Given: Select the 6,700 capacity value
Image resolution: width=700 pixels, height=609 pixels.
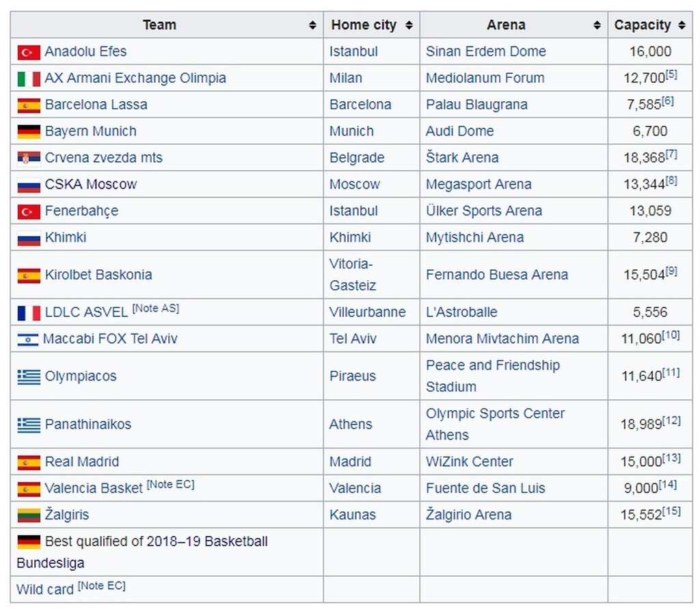Looking at the screenshot, I should pyautogui.click(x=650, y=131).
